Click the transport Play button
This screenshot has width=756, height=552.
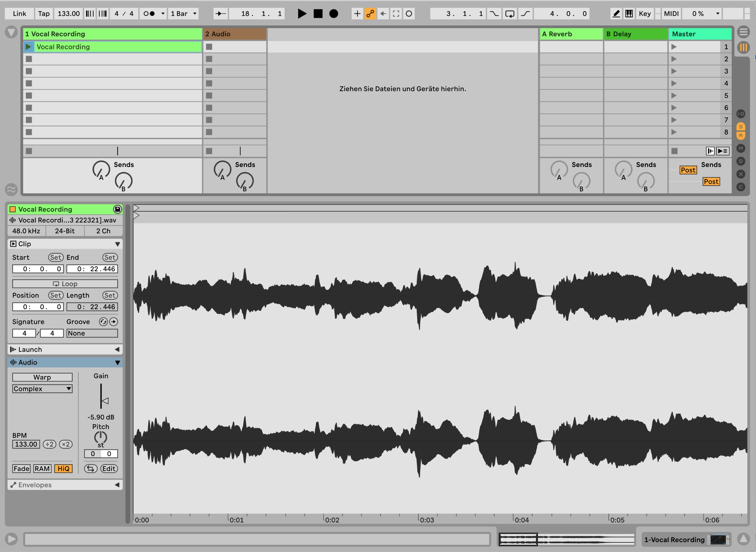tap(302, 14)
